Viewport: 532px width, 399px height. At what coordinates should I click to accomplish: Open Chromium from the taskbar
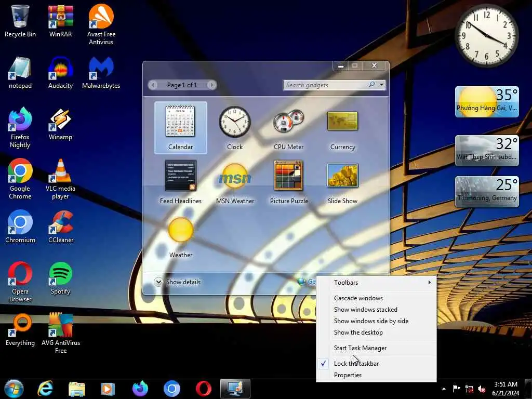point(171,389)
